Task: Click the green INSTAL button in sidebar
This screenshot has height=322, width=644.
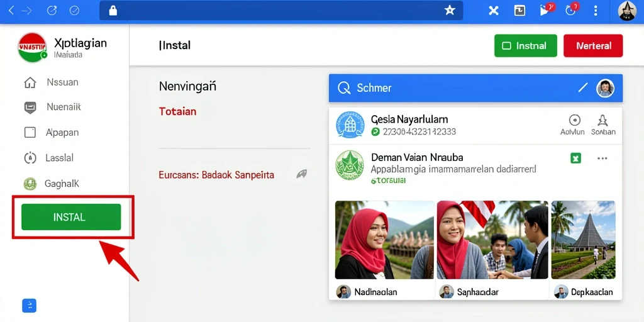Action: 71,217
